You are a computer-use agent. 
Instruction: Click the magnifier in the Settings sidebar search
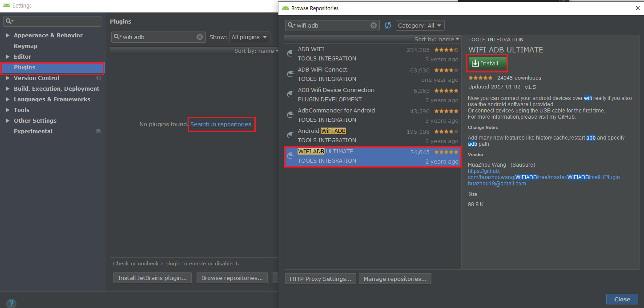9,21
